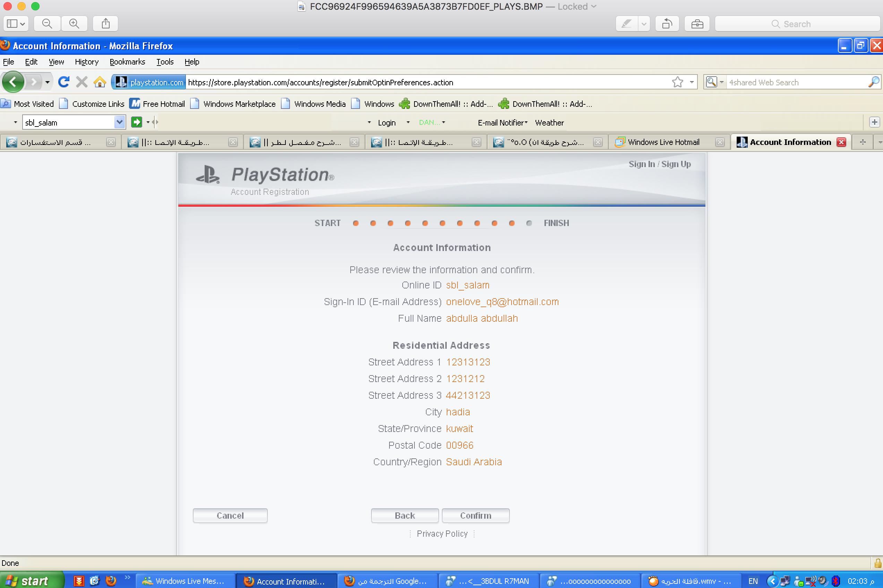Click the green back arrow button
This screenshot has width=883, height=588.
click(14, 82)
